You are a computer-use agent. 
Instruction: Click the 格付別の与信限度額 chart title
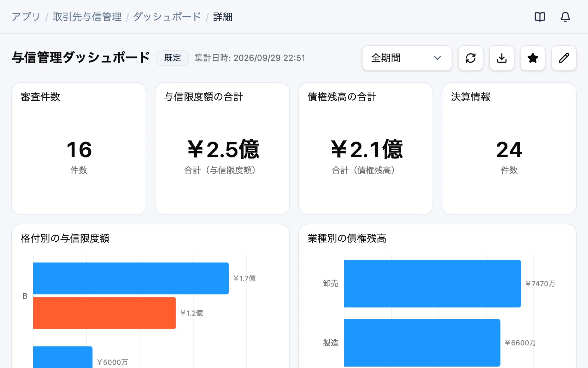click(x=65, y=238)
